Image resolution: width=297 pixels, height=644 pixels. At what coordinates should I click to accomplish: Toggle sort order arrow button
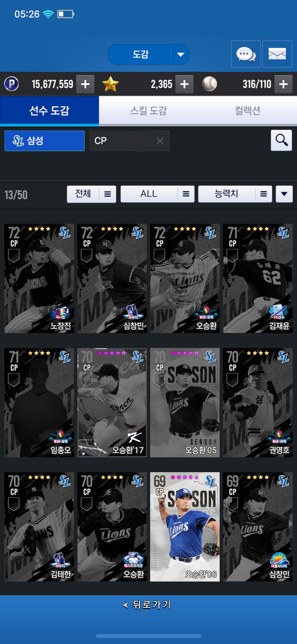[x=284, y=194]
